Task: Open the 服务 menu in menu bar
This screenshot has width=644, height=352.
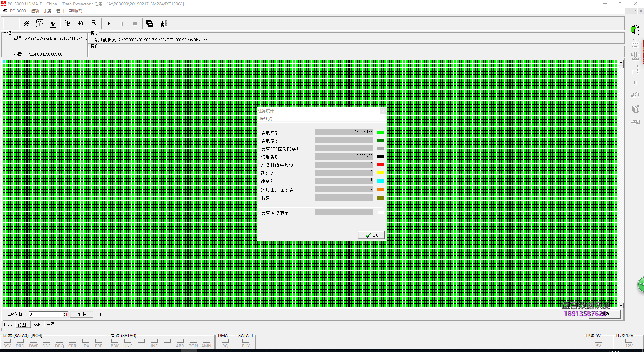Action: (47, 11)
